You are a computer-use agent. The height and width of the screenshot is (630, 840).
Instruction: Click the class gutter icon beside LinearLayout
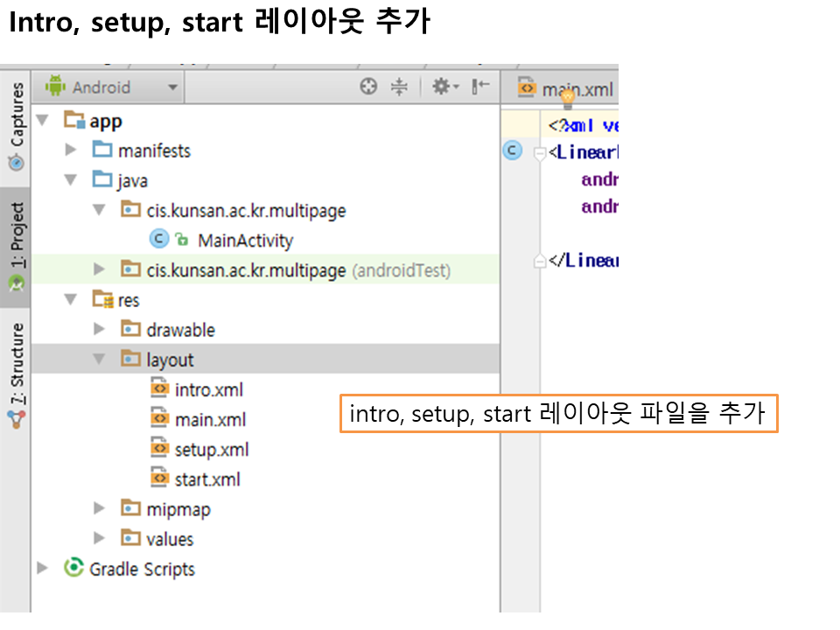[513, 151]
